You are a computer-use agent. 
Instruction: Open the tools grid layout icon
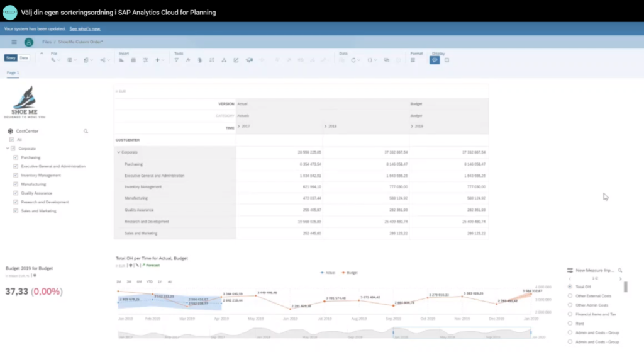[211, 60]
